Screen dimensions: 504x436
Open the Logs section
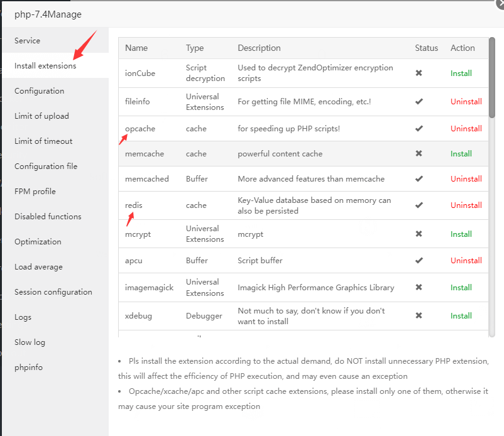tap(23, 317)
